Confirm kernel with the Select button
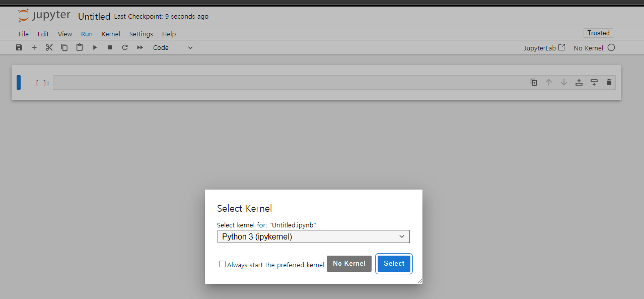 (394, 263)
